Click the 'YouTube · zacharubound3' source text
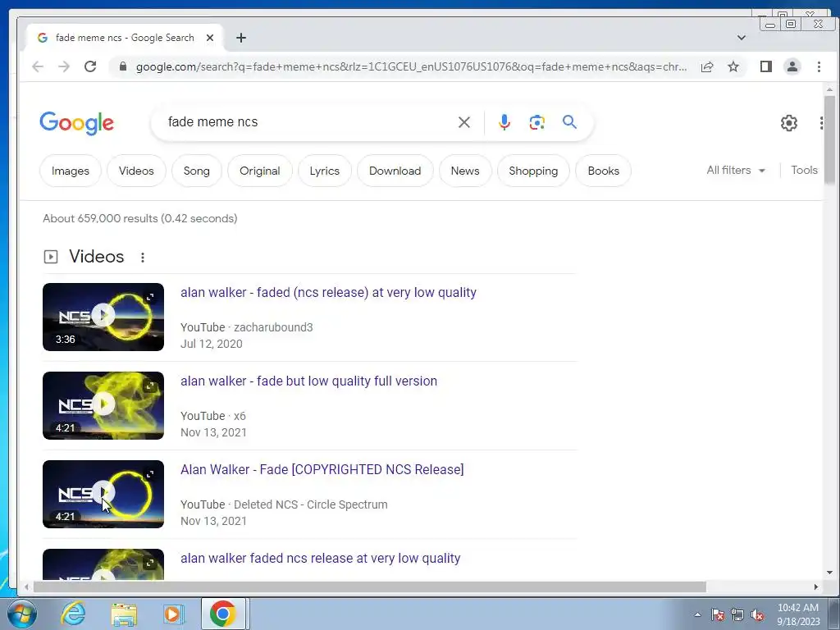The width and height of the screenshot is (840, 630). pos(246,327)
